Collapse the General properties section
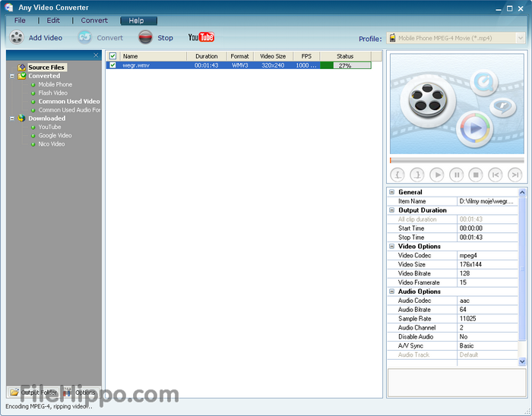The height and width of the screenshot is (416, 532). 392,192
